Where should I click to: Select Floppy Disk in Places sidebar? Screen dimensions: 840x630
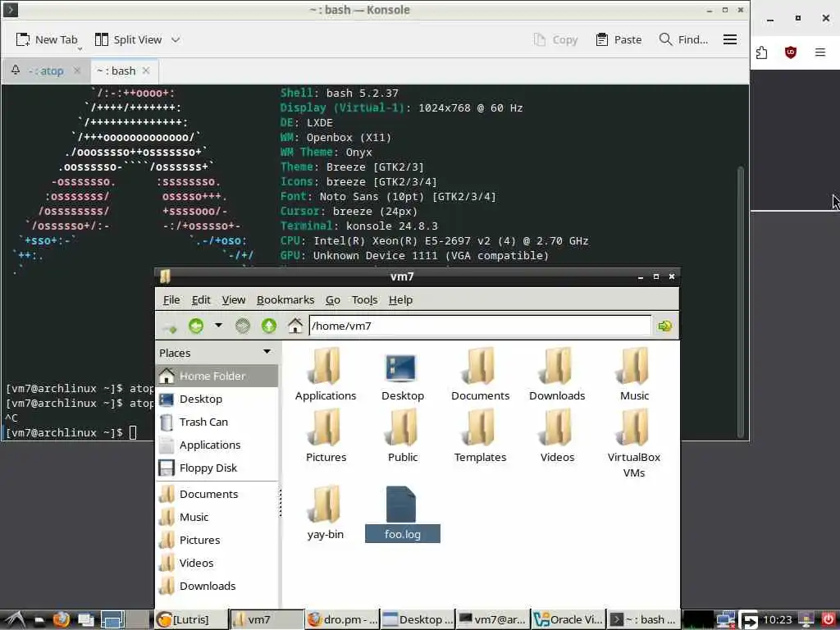[217, 468]
